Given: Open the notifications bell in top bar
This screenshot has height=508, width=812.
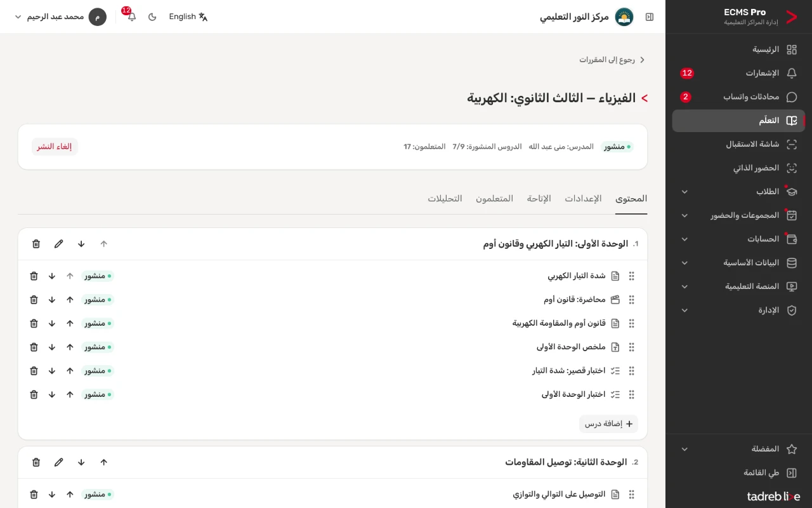Looking at the screenshot, I should (132, 17).
